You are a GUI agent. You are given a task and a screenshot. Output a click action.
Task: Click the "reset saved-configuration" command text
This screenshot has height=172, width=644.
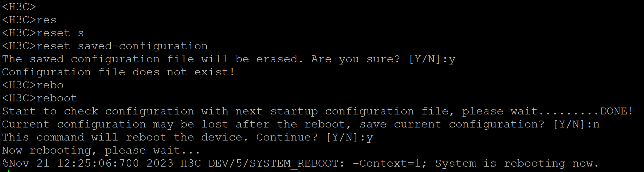point(122,46)
